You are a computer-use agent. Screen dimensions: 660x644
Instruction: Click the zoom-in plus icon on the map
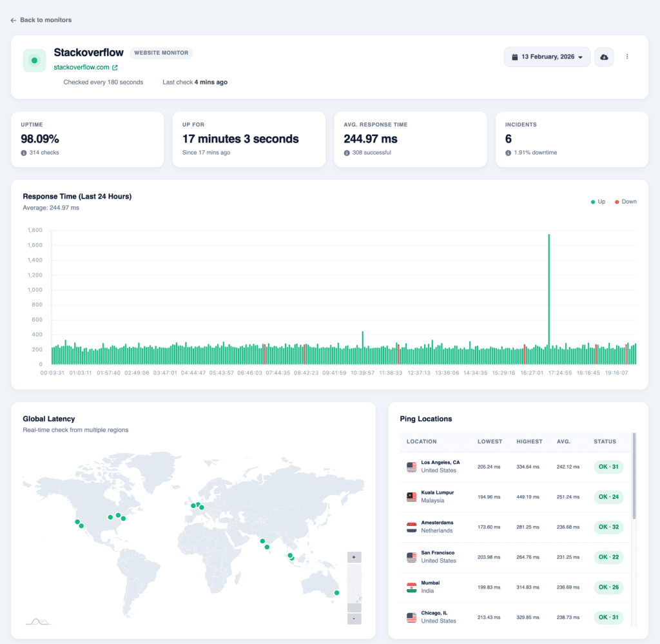(353, 556)
